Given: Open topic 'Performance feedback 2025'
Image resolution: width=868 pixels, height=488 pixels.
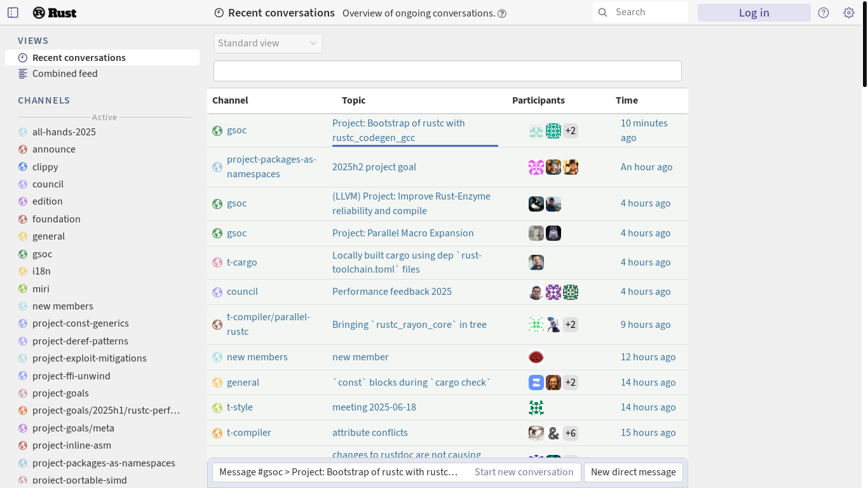Looking at the screenshot, I should click(x=392, y=292).
